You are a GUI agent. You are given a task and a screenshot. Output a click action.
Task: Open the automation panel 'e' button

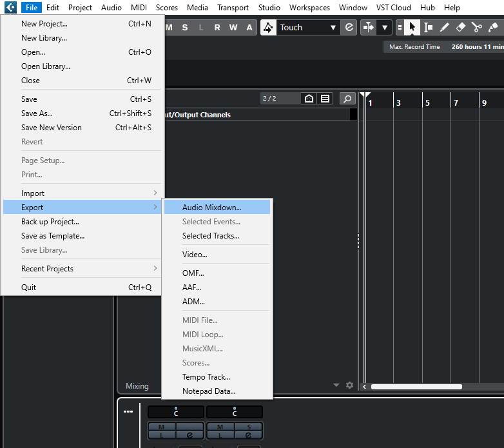pyautogui.click(x=349, y=27)
